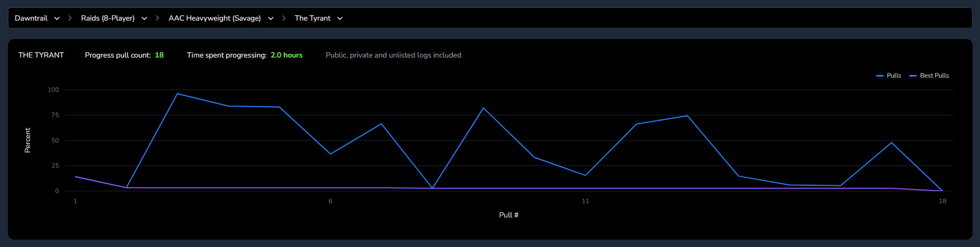
Task: Expand the Raids (8-Player) dropdown
Action: 114,18
